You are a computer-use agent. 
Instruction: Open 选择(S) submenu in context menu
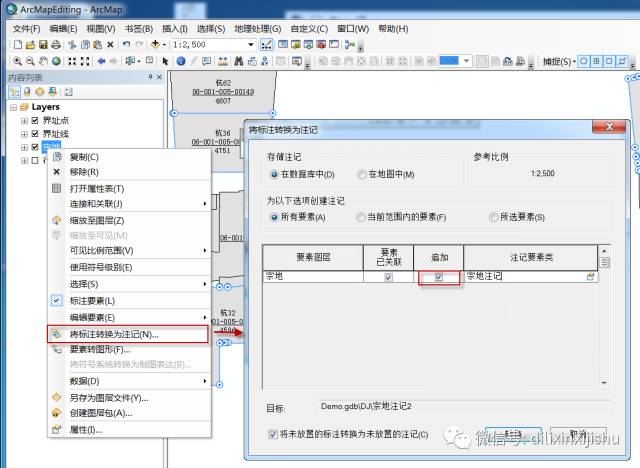[x=129, y=284]
